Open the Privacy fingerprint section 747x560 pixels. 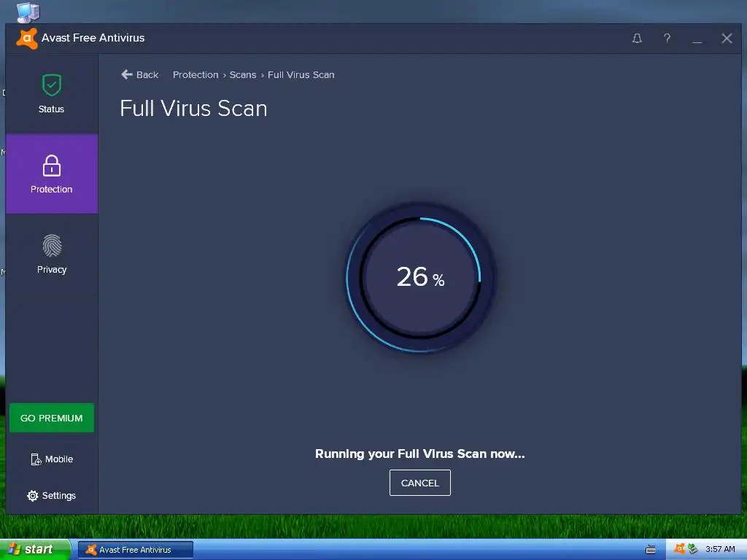52,254
